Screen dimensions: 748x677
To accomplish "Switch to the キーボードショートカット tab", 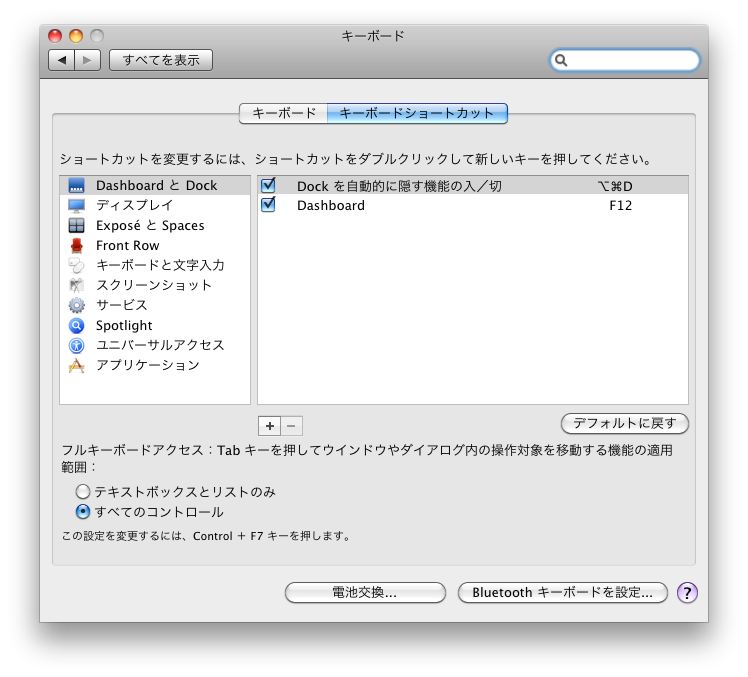I will pyautogui.click(x=417, y=113).
